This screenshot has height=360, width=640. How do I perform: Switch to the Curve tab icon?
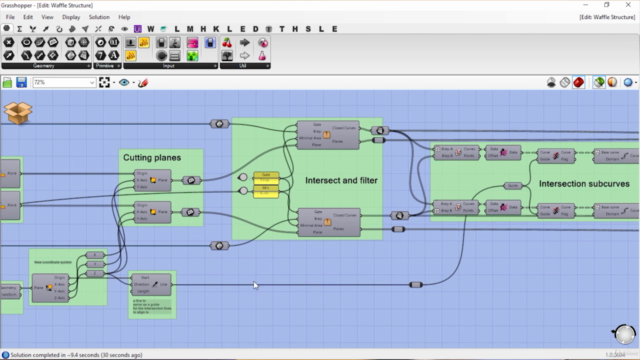[59, 29]
